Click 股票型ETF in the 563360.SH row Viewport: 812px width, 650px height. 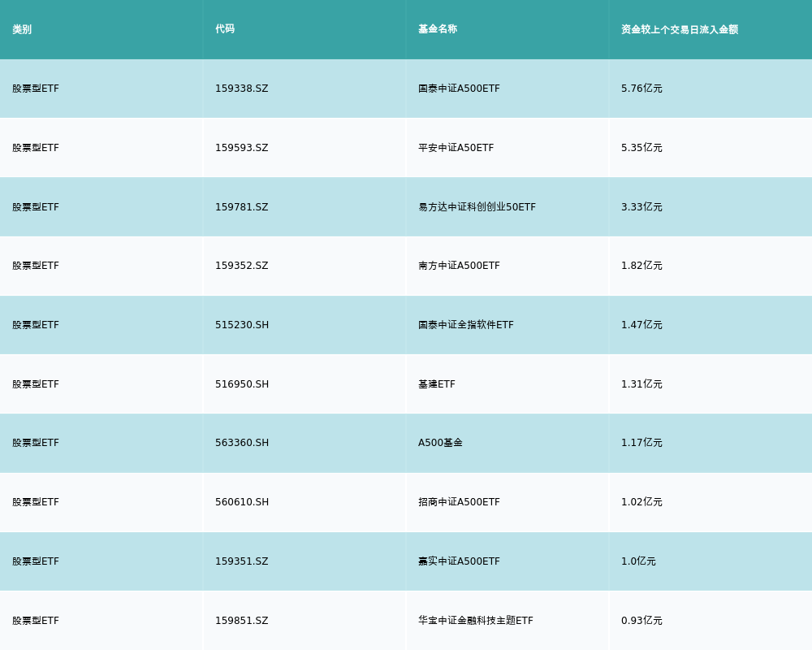[x=36, y=443]
